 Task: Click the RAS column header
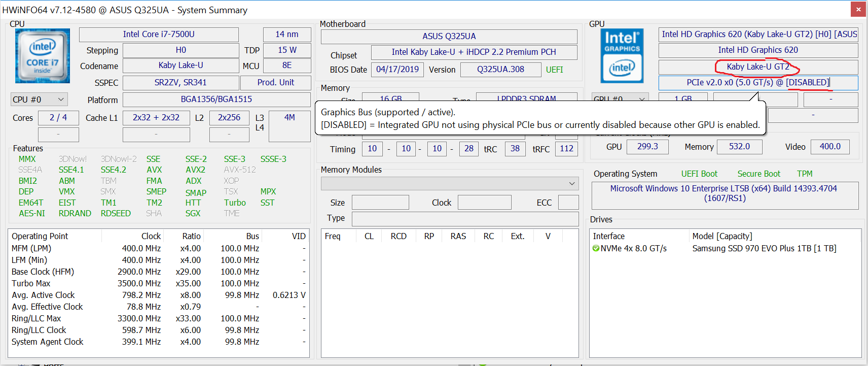coord(458,237)
